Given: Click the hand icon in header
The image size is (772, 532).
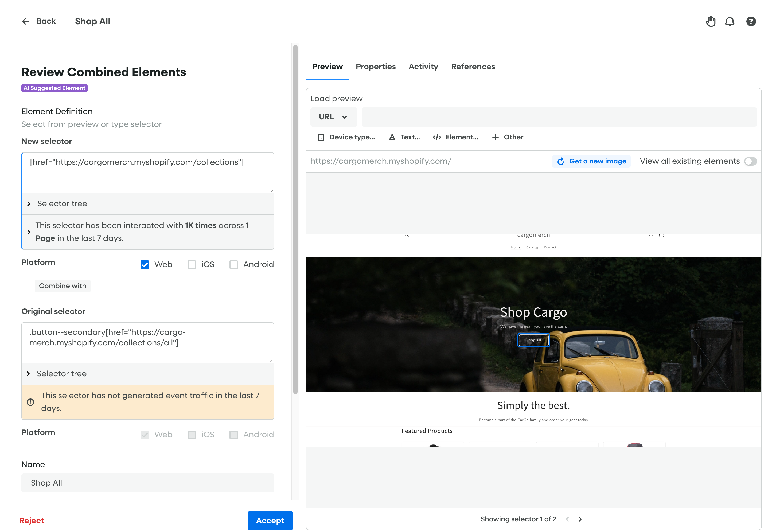Looking at the screenshot, I should click(710, 21).
